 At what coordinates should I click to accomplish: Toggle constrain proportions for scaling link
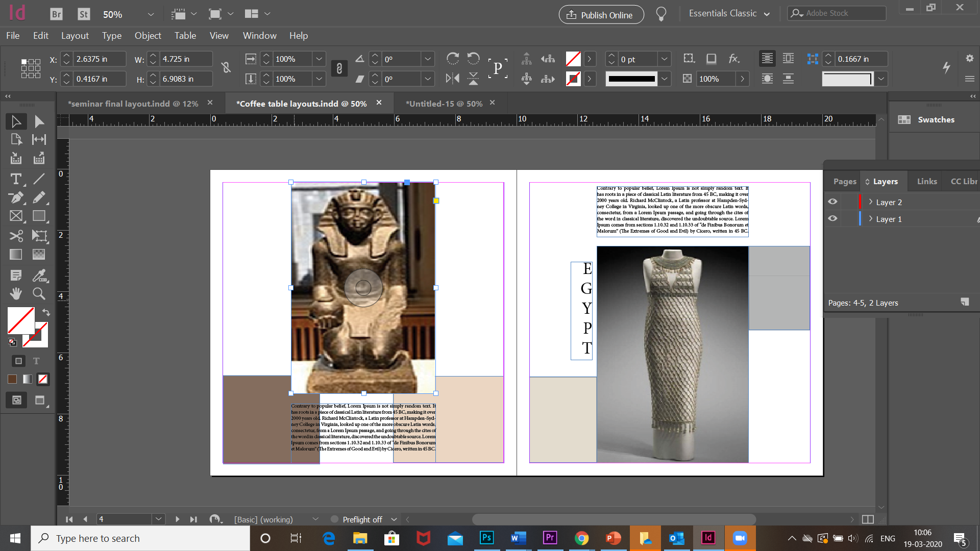click(x=339, y=68)
